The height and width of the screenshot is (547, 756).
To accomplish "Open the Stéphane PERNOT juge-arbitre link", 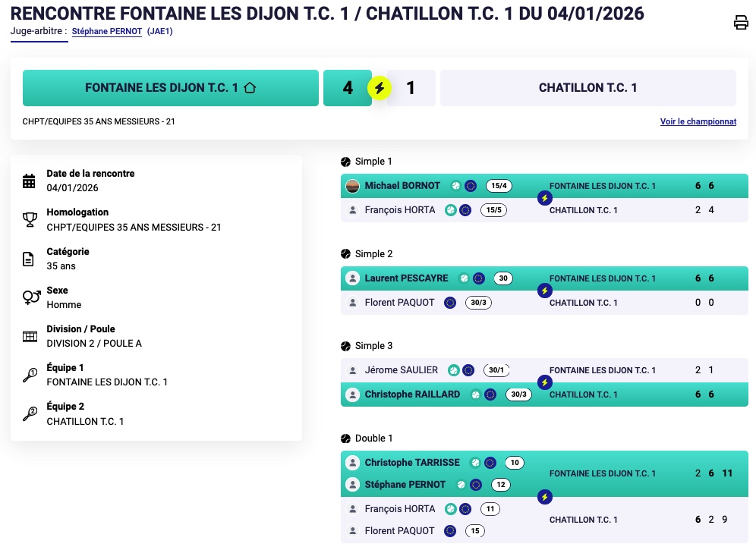I will click(x=106, y=32).
